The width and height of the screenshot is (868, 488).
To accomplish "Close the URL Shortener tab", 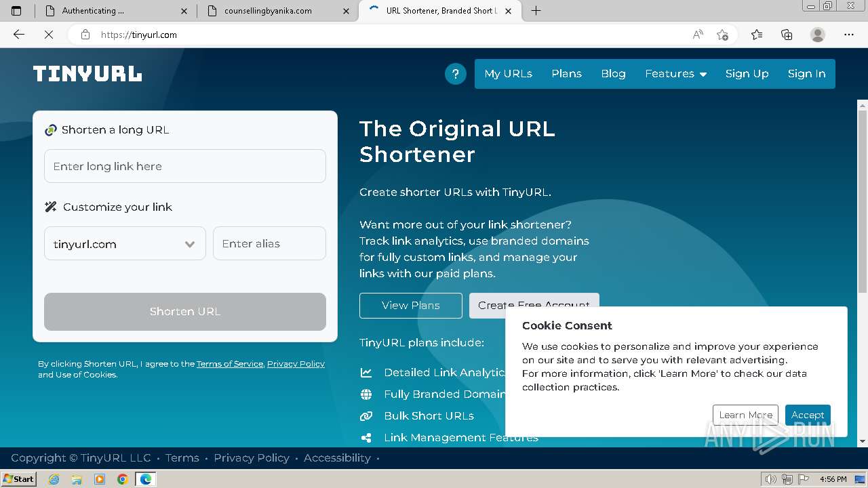I will (x=509, y=11).
